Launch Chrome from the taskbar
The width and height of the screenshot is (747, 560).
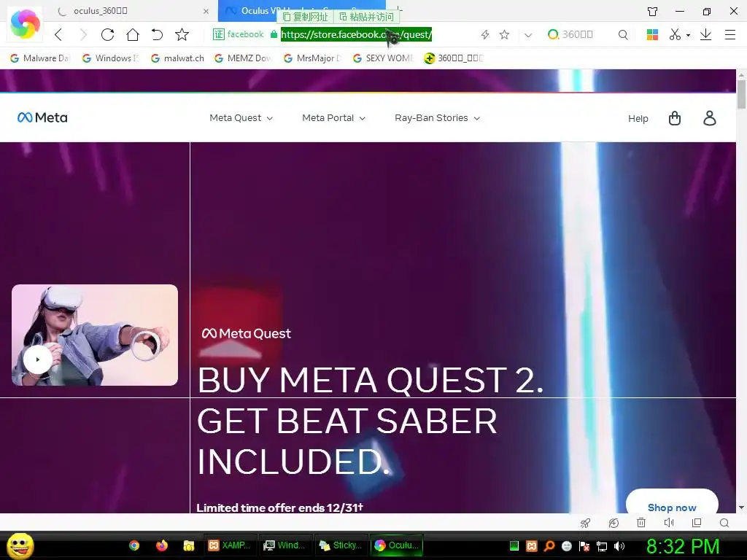(x=134, y=545)
